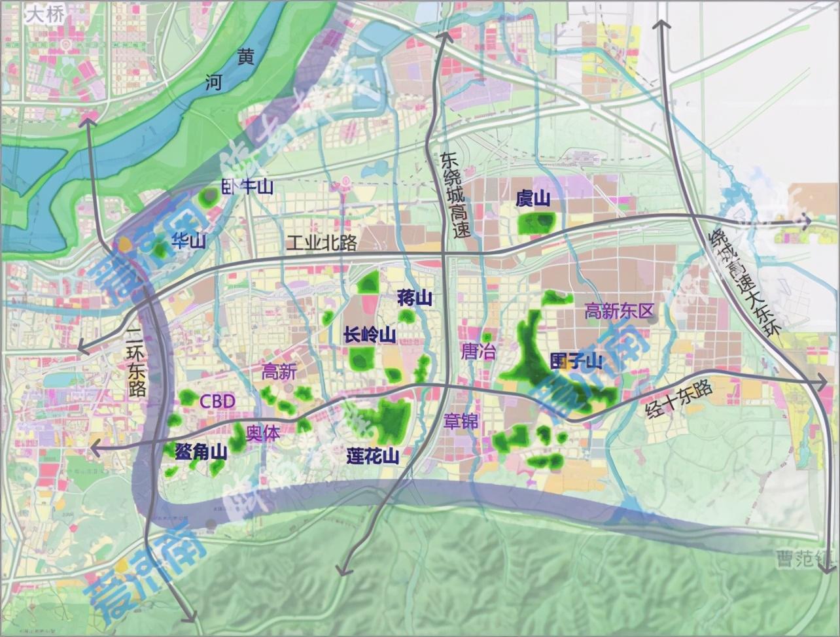
Task: Select the 围子山 mountain label
Action: [x=576, y=361]
